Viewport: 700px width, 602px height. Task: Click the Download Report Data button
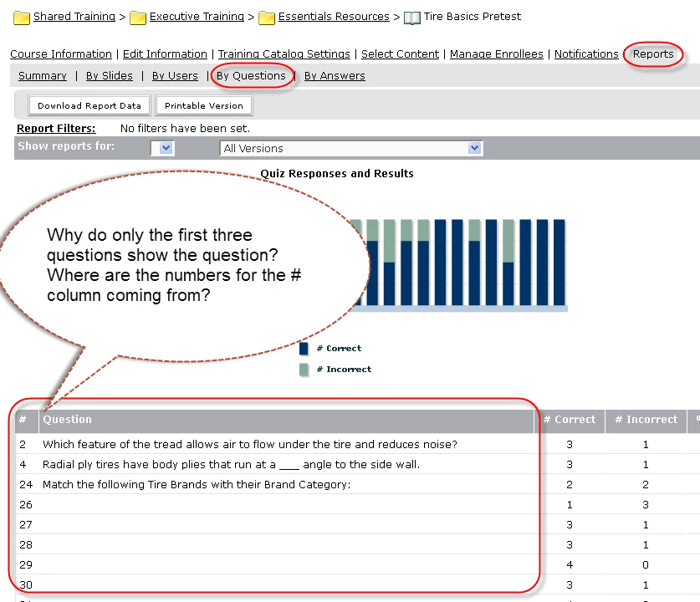click(89, 105)
